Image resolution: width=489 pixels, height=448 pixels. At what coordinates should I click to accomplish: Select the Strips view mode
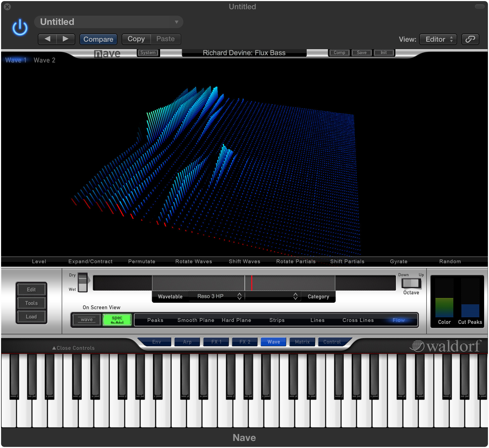point(277,320)
